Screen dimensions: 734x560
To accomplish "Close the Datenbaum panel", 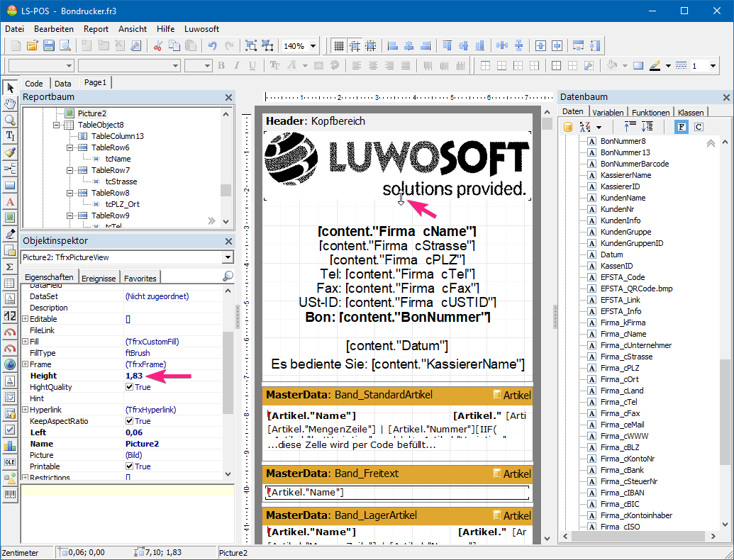I will coord(726,97).
